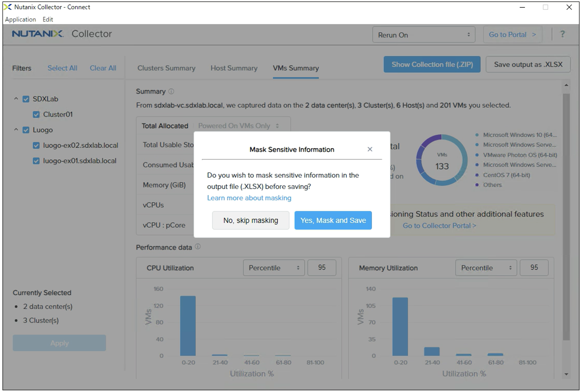Click the Performance data info icon

tap(197, 247)
